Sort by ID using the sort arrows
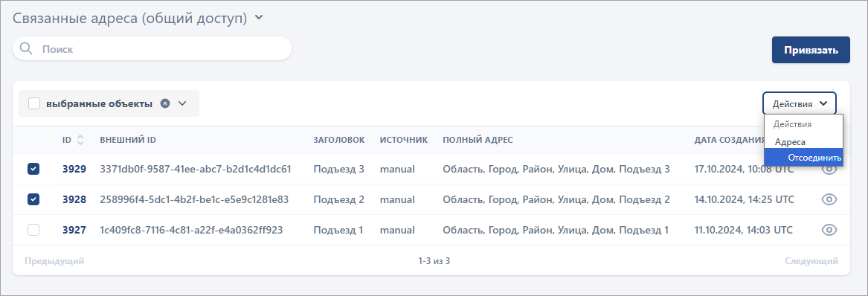Image resolution: width=868 pixels, height=296 pixels. (x=80, y=140)
